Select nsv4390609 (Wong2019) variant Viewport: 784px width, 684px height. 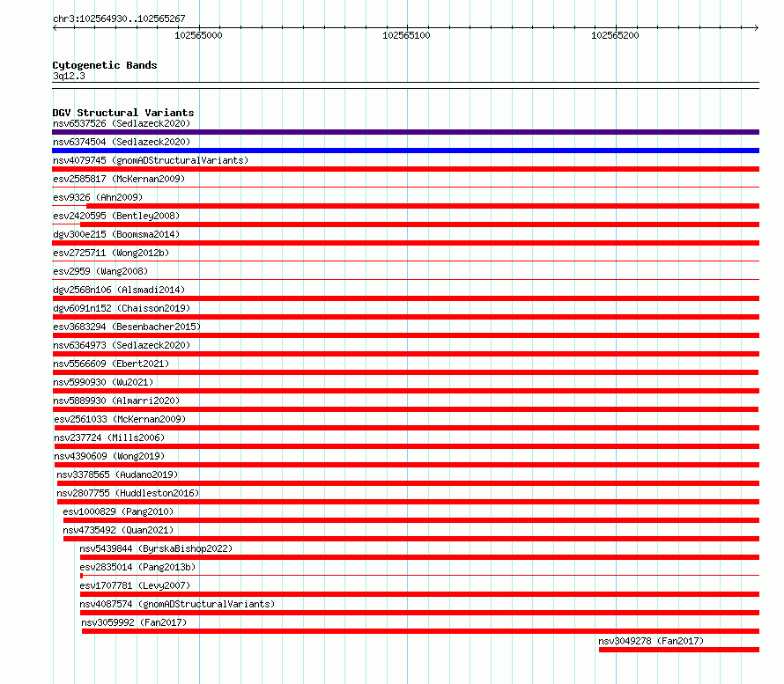point(109,456)
